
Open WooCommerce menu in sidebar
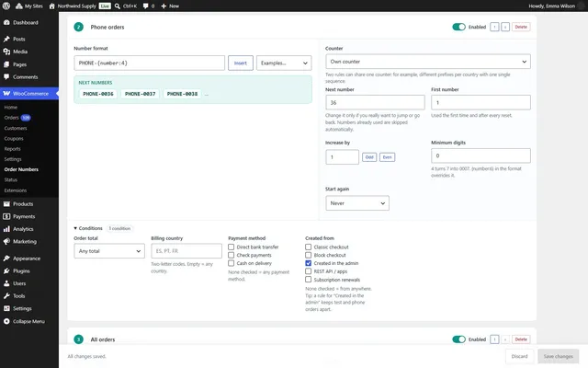click(x=29, y=94)
